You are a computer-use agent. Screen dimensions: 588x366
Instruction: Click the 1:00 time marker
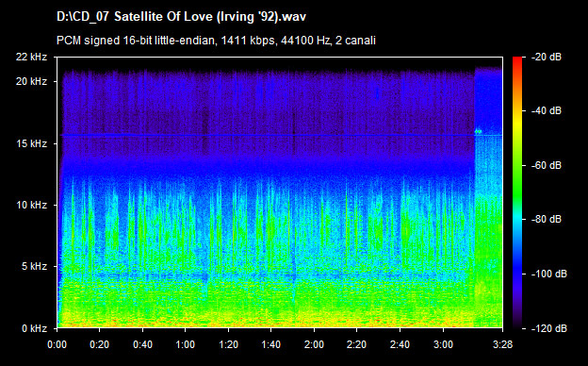pos(186,344)
